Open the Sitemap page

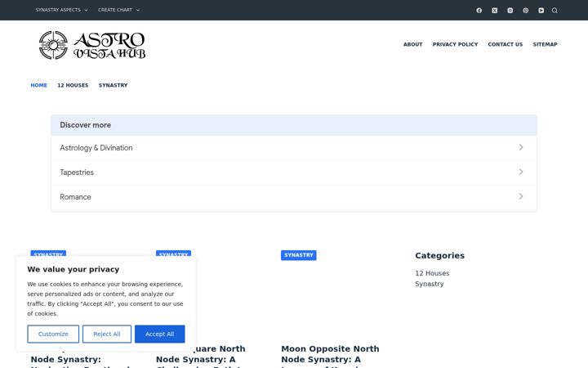coord(545,44)
